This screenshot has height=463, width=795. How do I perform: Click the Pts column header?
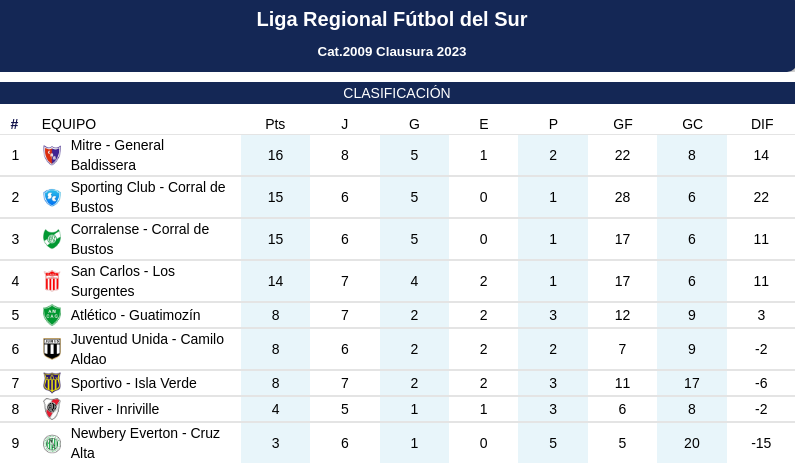(x=275, y=124)
